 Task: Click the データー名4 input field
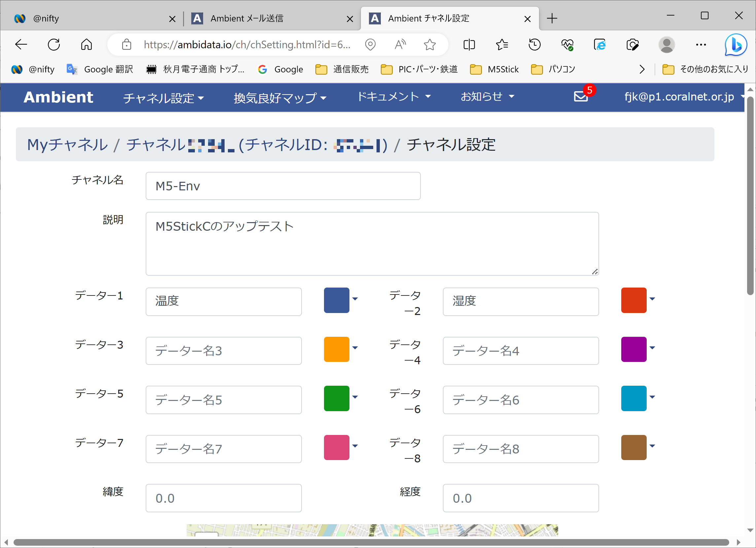point(521,351)
